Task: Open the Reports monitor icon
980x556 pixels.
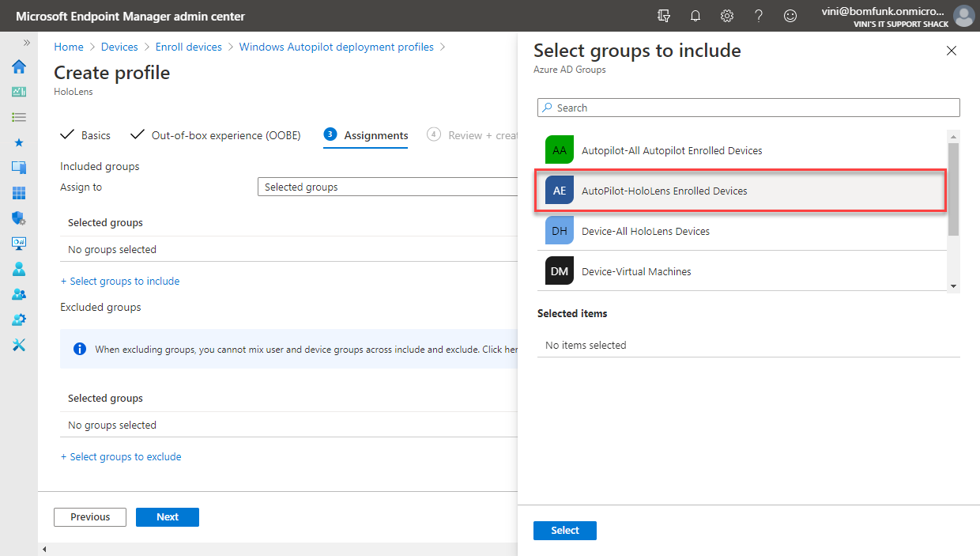Action: [19, 244]
